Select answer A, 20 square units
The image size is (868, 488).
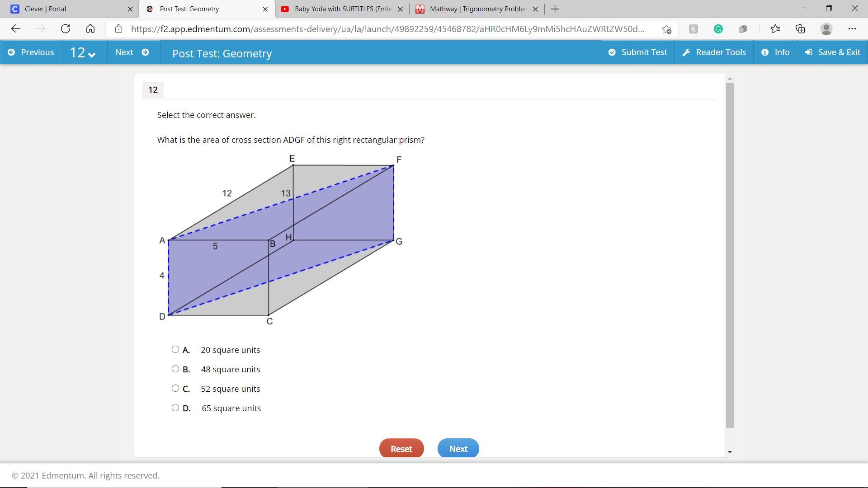(x=175, y=349)
